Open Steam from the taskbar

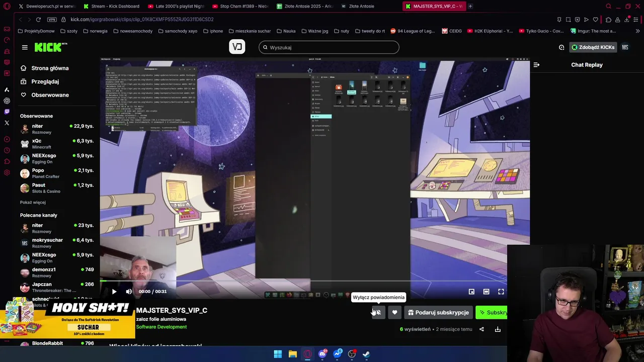(366, 354)
